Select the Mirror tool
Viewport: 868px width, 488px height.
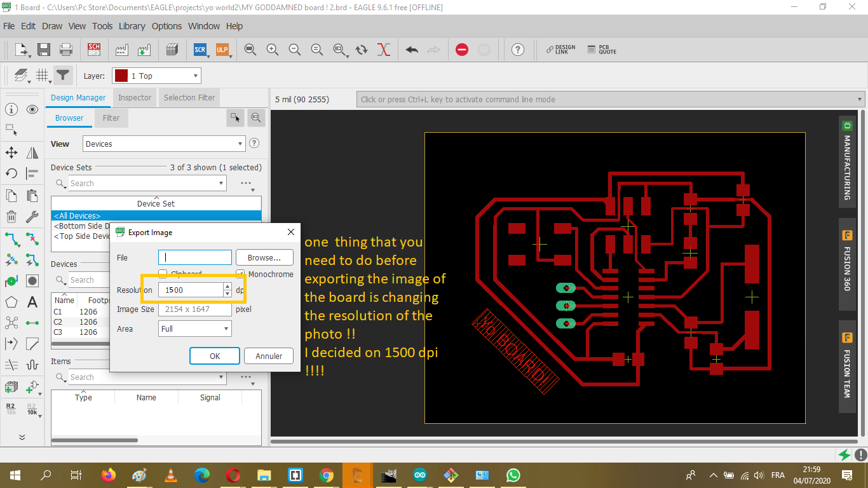(32, 152)
